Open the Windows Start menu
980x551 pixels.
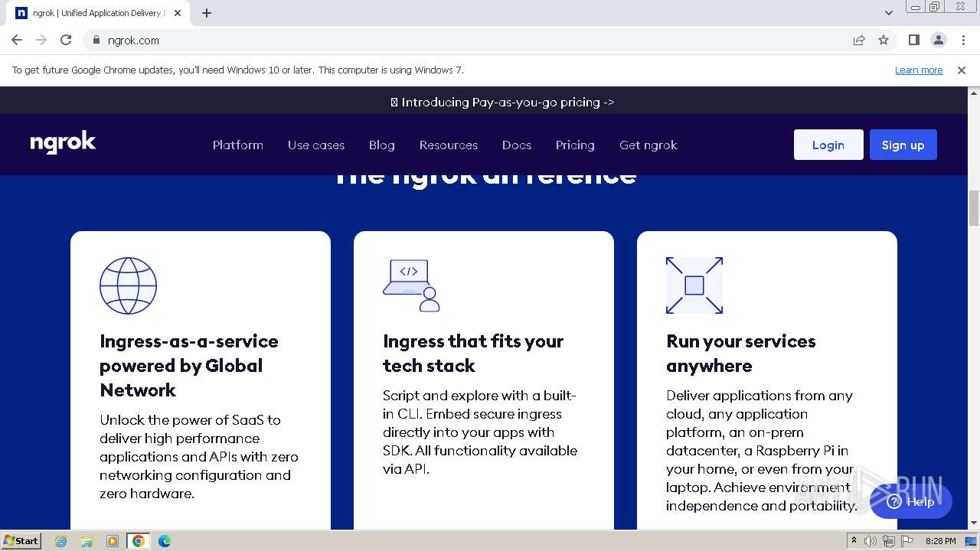click(x=21, y=540)
